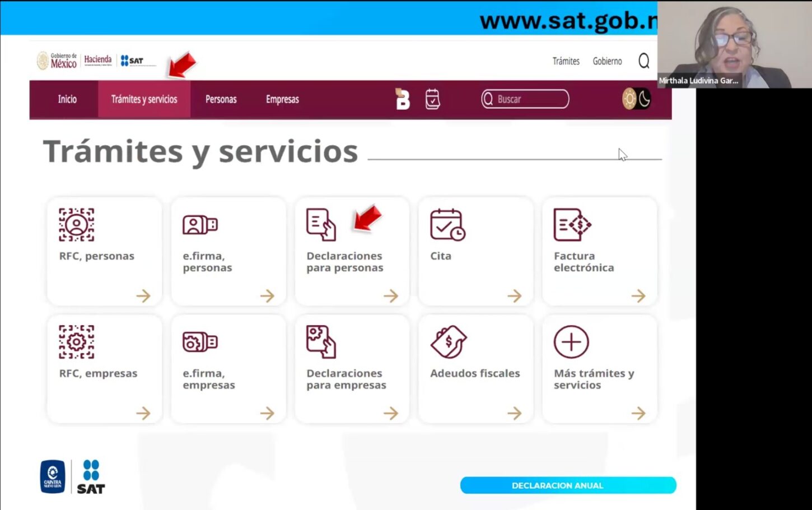The width and height of the screenshot is (812, 510).
Task: Open the e.firma personas icon
Action: click(x=200, y=225)
